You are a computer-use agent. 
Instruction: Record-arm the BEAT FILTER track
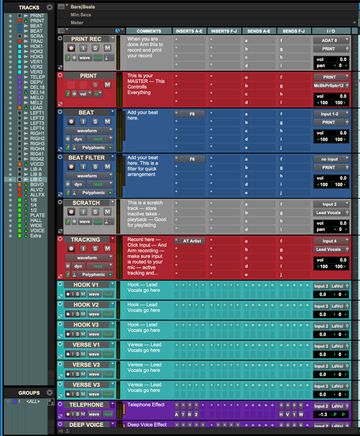click(71, 167)
